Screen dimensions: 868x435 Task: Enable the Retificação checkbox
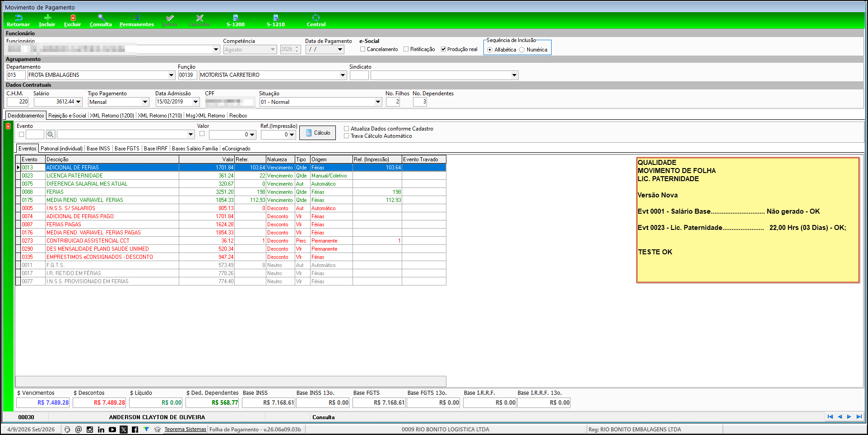(x=406, y=49)
